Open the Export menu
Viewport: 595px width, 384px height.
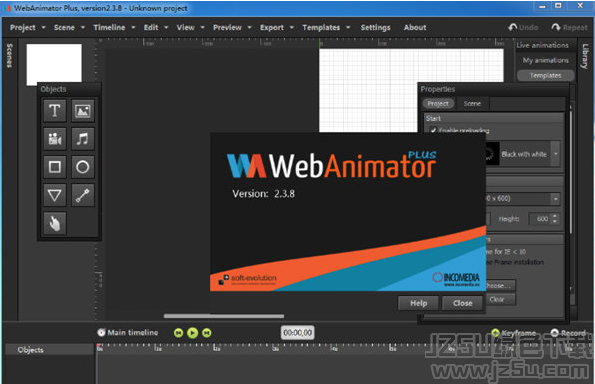277,27
